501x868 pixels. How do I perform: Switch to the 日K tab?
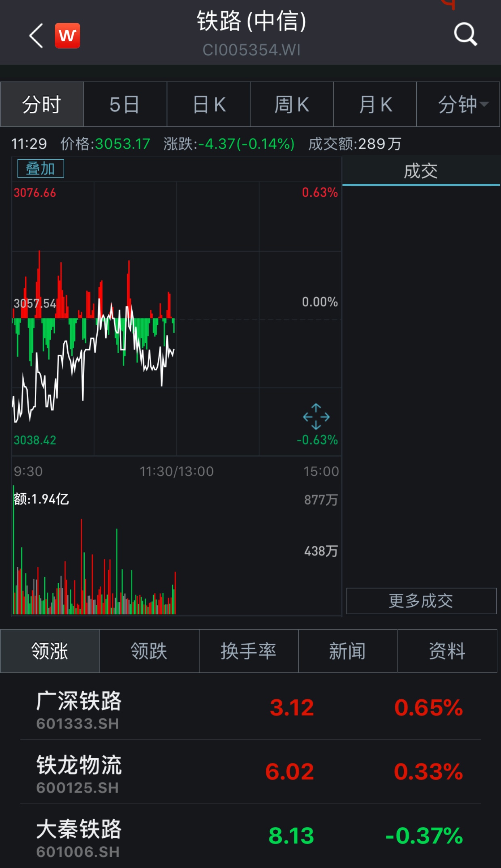[209, 104]
